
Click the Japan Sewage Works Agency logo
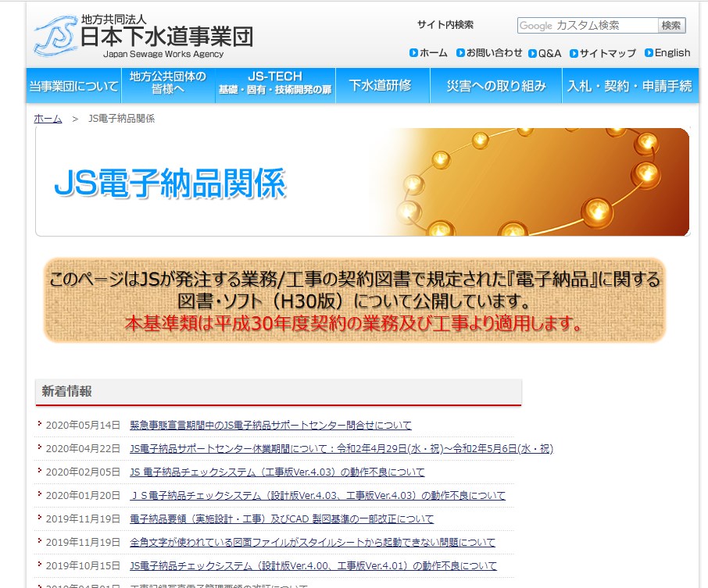tap(143, 37)
